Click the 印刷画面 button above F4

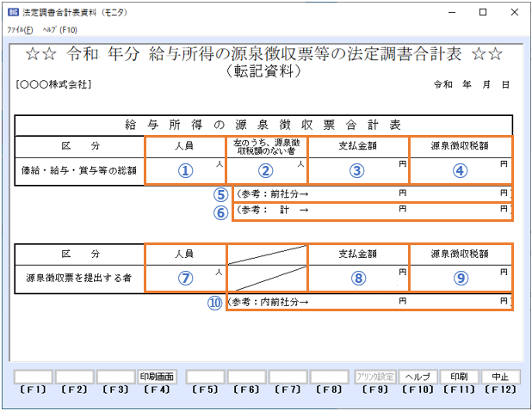(x=157, y=377)
